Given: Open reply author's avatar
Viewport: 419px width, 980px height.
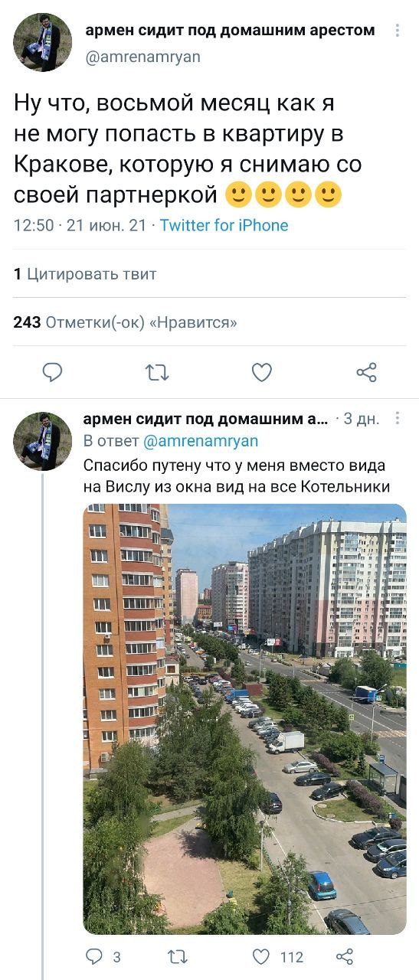Looking at the screenshot, I should pos(42,441).
